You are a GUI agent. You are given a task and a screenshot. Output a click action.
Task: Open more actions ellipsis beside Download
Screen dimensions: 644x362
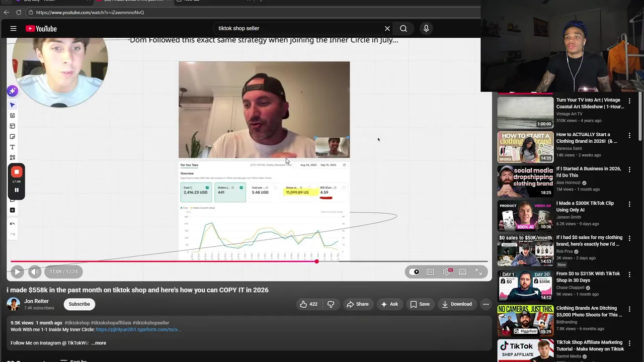(486, 304)
